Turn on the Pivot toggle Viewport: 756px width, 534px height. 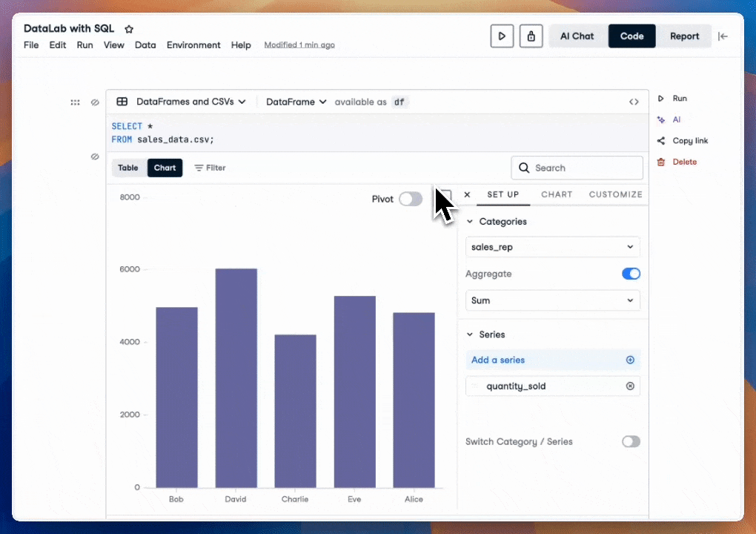coord(411,199)
